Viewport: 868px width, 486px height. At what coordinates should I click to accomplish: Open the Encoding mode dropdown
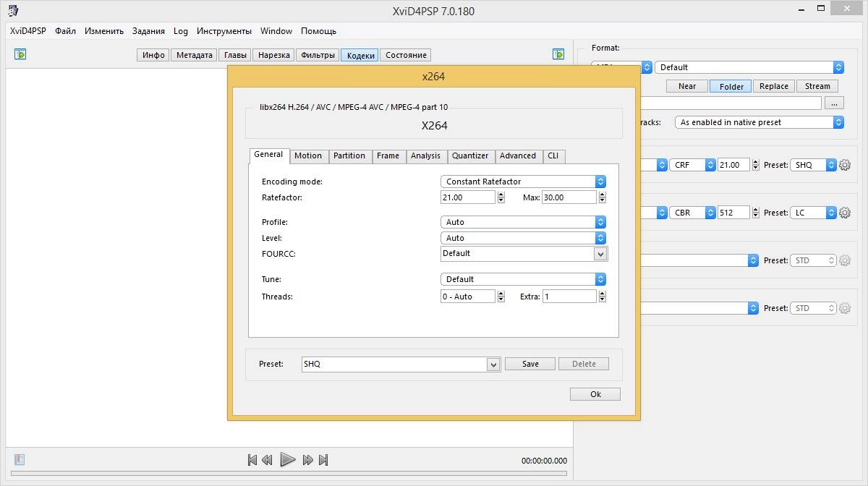pyautogui.click(x=523, y=182)
